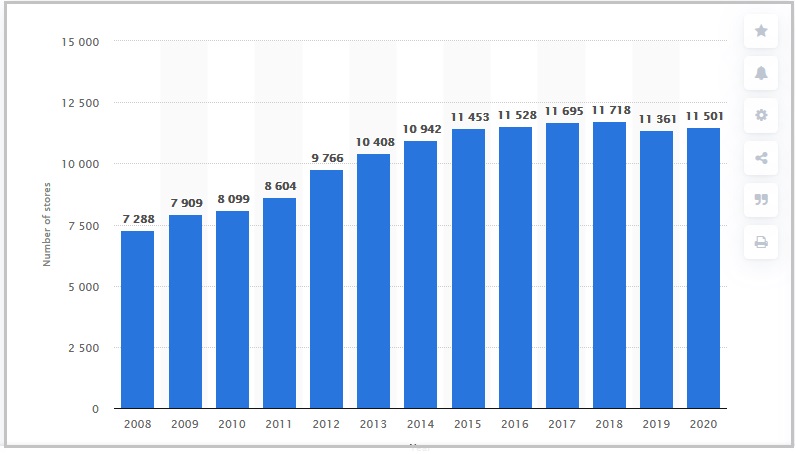Image resolution: width=797 pixels, height=454 pixels.
Task: Click the 2020 x-axis year label
Action: [x=703, y=424]
